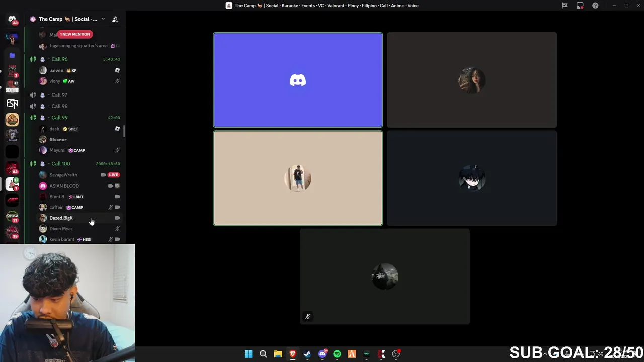Screen dimensions: 644x362
Task: Click the camera icon on Blunt B. row
Action: pos(117,197)
